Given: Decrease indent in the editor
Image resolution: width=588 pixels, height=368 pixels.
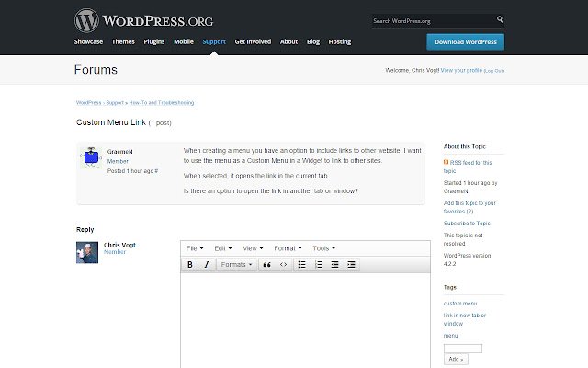Looking at the screenshot, I should [334, 265].
